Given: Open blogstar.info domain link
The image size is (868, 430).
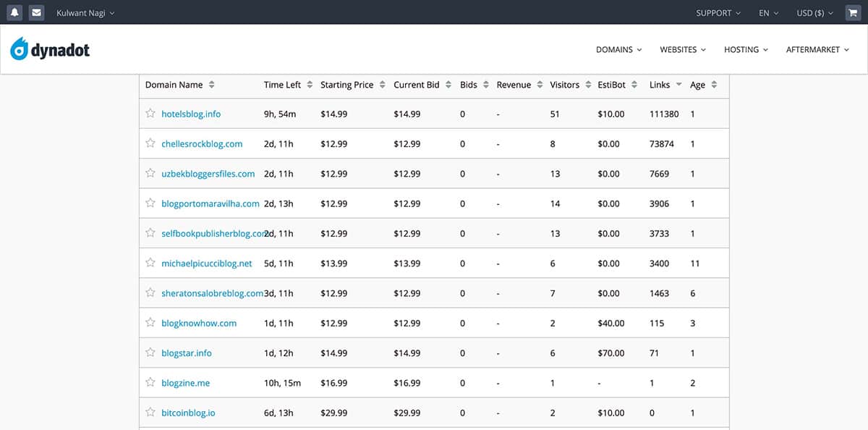Looking at the screenshot, I should point(187,353).
